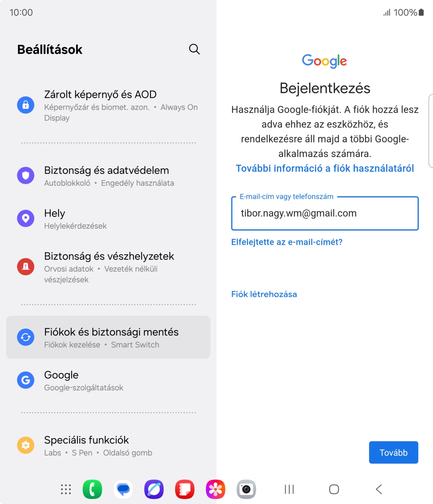Click the Fiók létrehozása link
Viewport: 433px width, 504px height.
(x=264, y=294)
